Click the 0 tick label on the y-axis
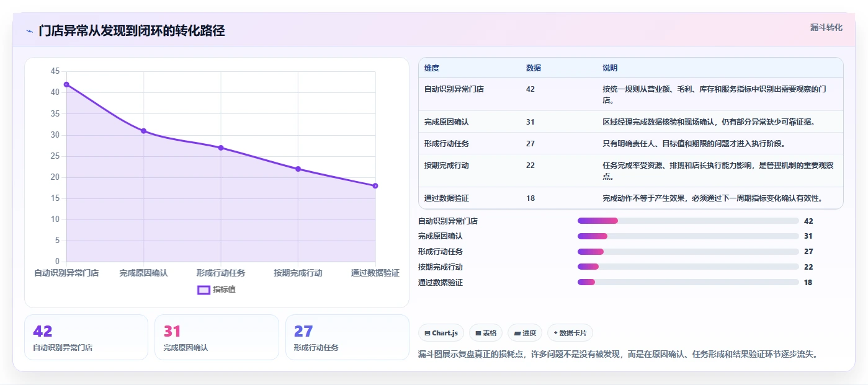This screenshot has width=868, height=385. coord(58,262)
